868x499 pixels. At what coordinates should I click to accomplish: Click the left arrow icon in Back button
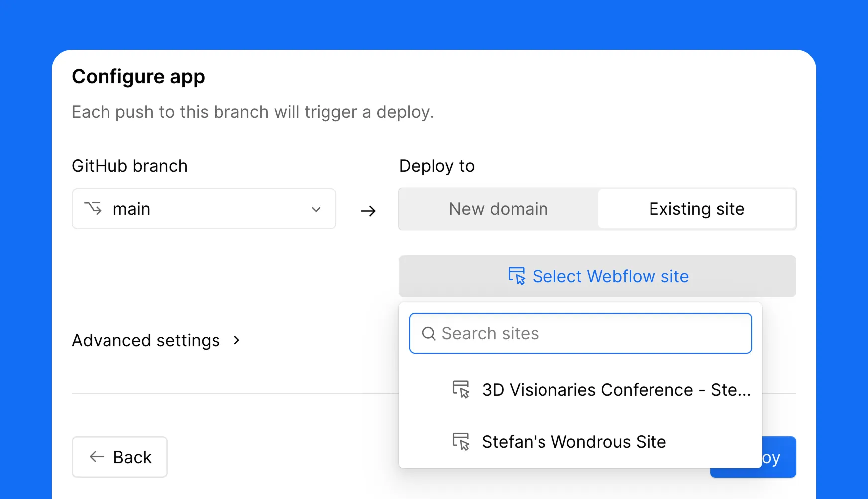click(97, 457)
